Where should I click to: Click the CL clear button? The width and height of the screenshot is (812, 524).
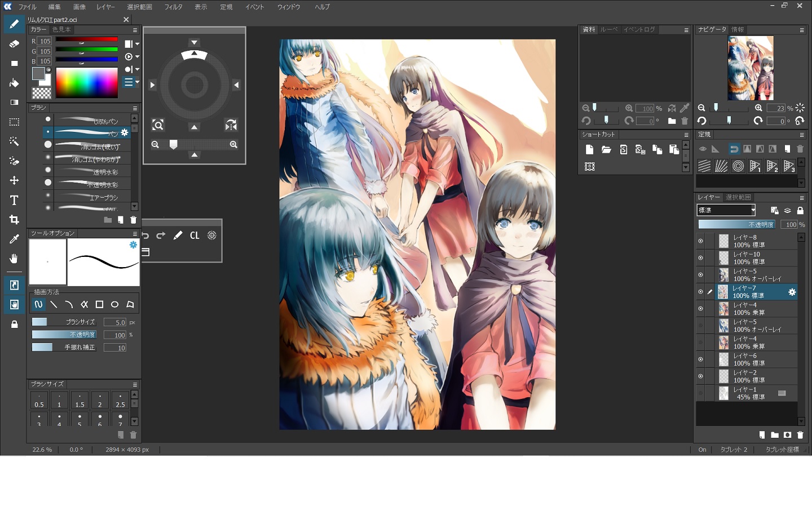(195, 236)
